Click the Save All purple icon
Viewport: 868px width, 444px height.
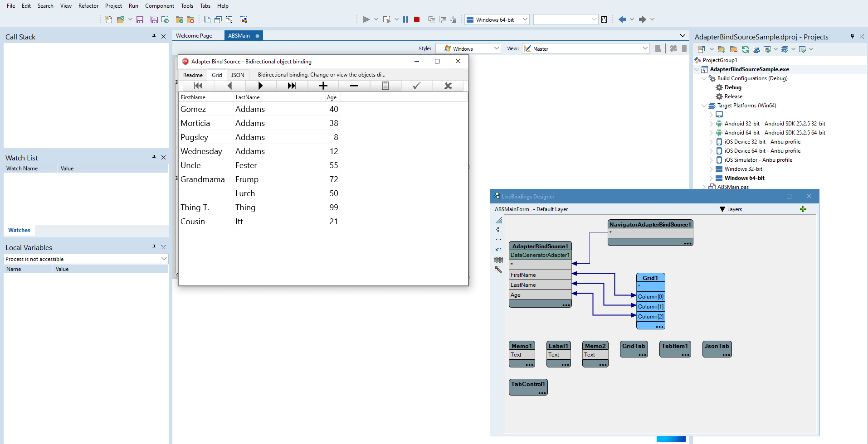coord(154,19)
